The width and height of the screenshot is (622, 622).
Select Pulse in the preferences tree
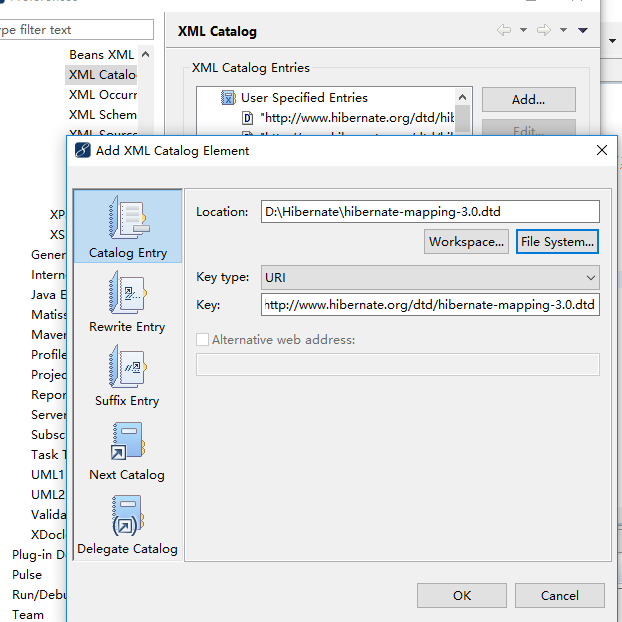point(27,574)
